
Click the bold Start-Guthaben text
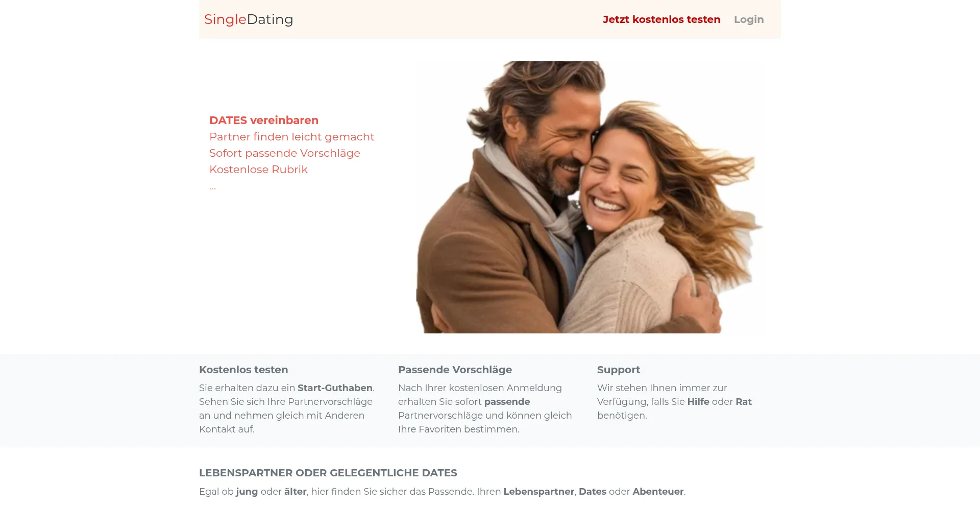click(335, 388)
